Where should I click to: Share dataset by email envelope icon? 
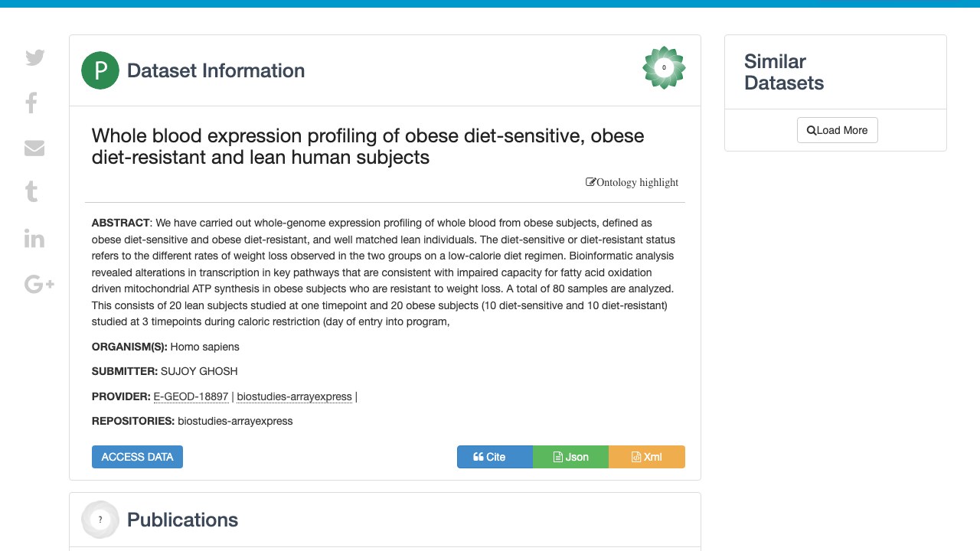pyautogui.click(x=34, y=148)
